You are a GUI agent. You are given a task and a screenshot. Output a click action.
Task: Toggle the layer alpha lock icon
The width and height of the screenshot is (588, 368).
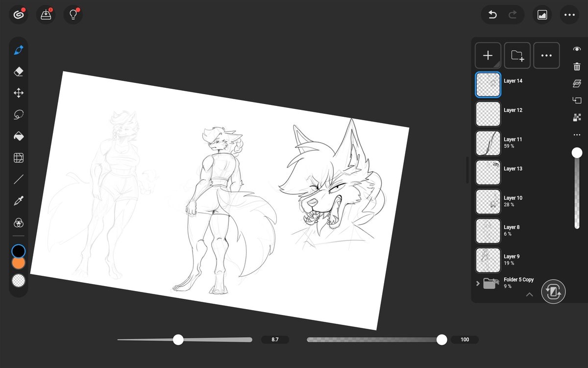(577, 118)
